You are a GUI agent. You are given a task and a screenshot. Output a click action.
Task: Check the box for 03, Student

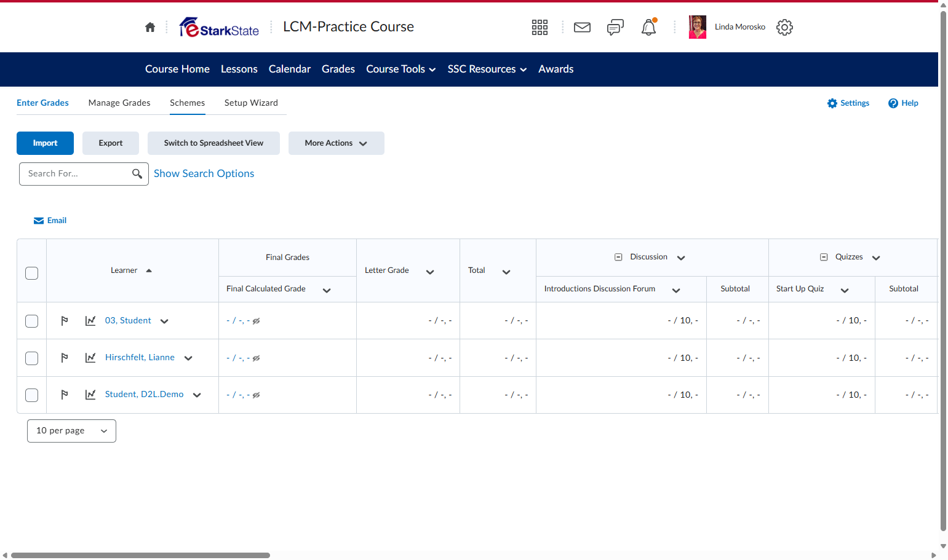coord(32,321)
